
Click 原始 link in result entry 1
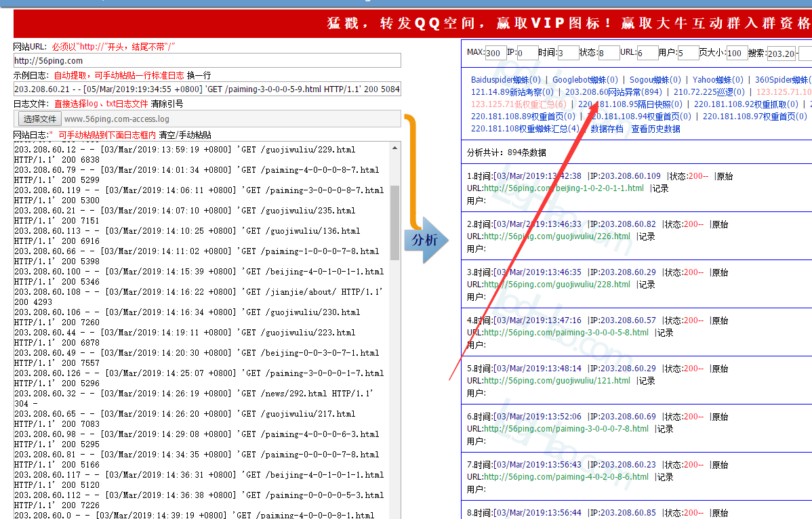[724, 176]
